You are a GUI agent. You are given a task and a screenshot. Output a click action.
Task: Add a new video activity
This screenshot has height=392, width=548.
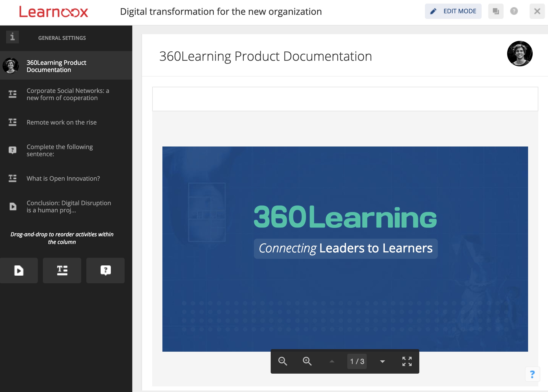(x=19, y=271)
